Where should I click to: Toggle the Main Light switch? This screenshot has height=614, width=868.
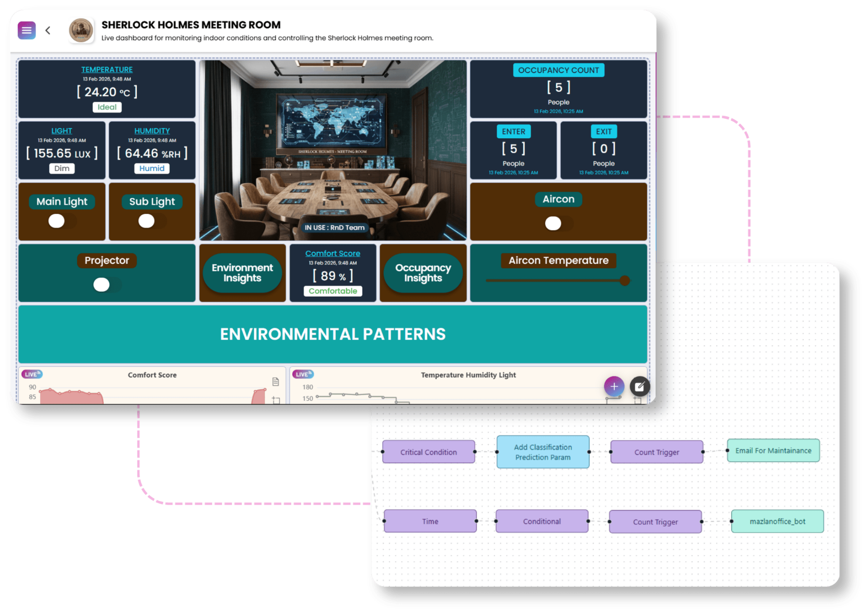[x=62, y=221]
